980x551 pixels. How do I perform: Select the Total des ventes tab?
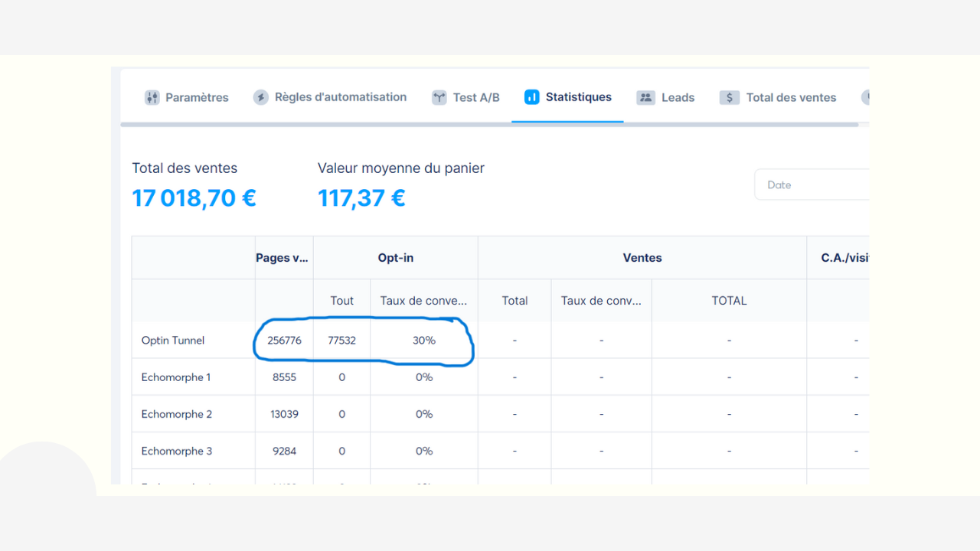pyautogui.click(x=791, y=97)
